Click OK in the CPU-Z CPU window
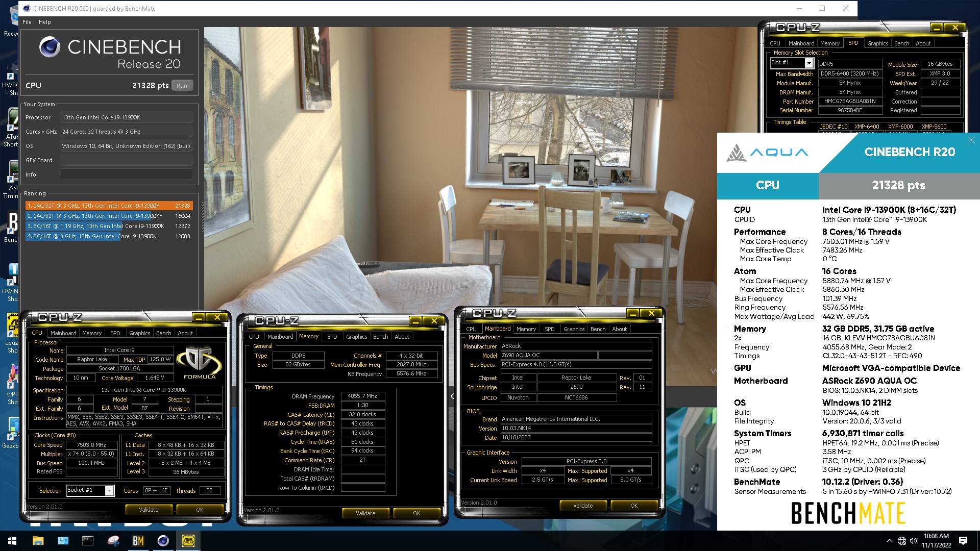 pyautogui.click(x=200, y=510)
